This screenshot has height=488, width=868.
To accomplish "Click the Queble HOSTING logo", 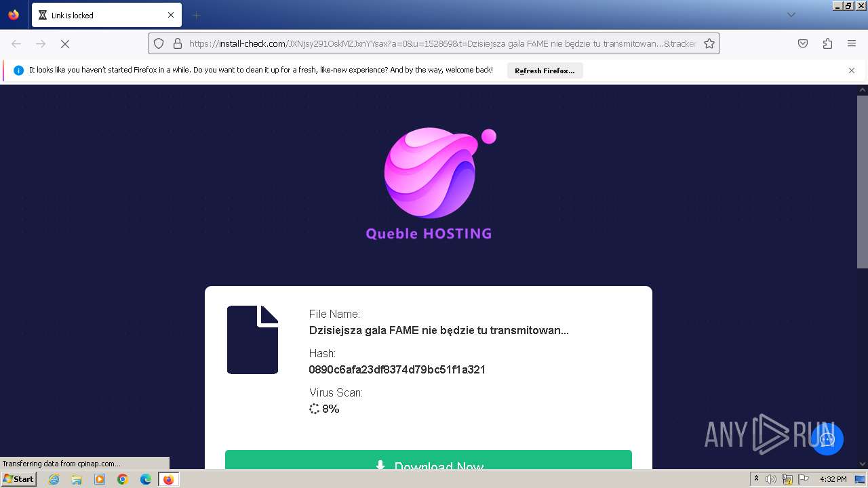I will pyautogui.click(x=439, y=172).
